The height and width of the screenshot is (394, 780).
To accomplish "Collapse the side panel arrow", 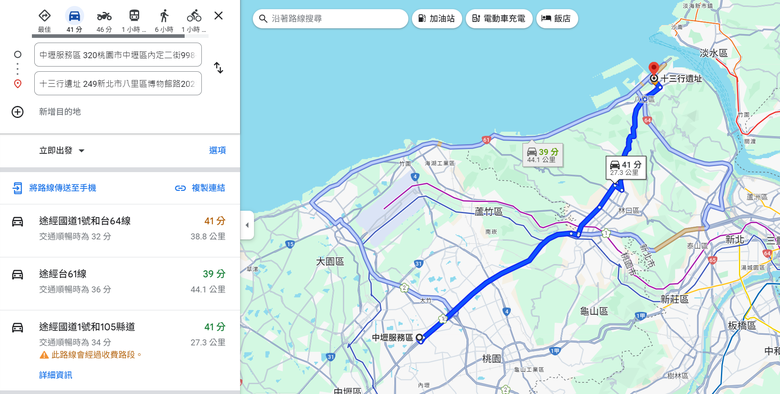I will tap(247, 225).
